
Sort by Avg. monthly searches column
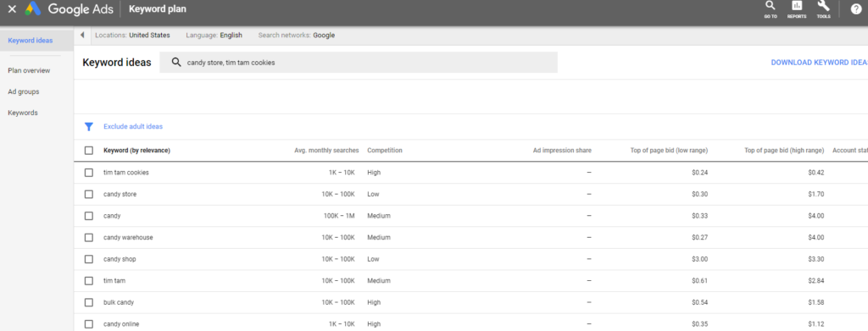tap(326, 151)
